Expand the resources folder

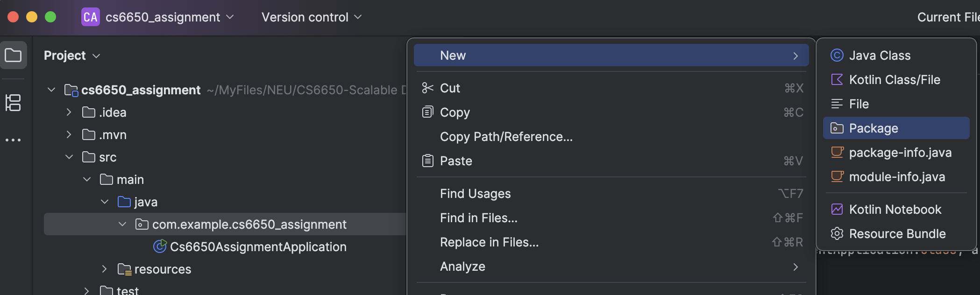[105, 269]
